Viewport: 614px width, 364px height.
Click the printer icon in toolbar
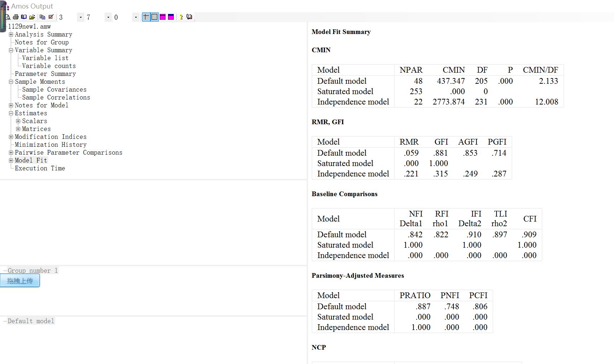tap(16, 17)
